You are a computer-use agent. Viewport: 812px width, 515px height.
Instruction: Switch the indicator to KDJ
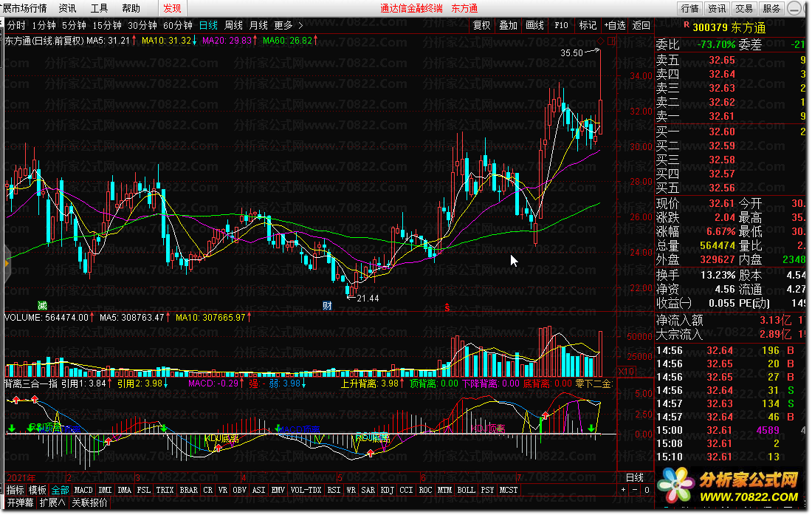point(387,490)
